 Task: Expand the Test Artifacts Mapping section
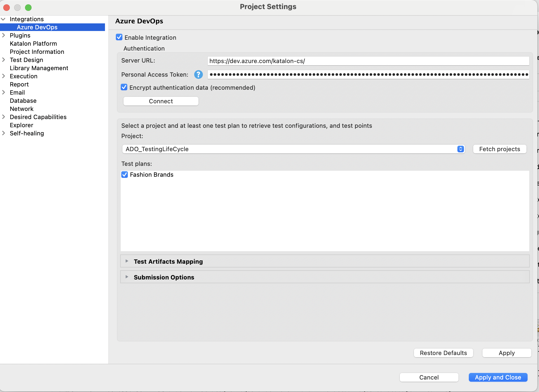tap(127, 261)
